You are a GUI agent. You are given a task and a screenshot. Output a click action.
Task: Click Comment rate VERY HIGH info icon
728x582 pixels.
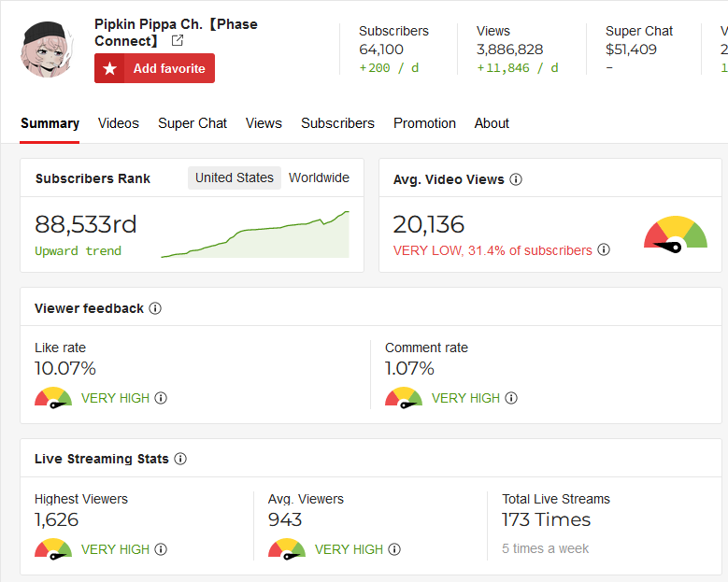pyautogui.click(x=511, y=398)
